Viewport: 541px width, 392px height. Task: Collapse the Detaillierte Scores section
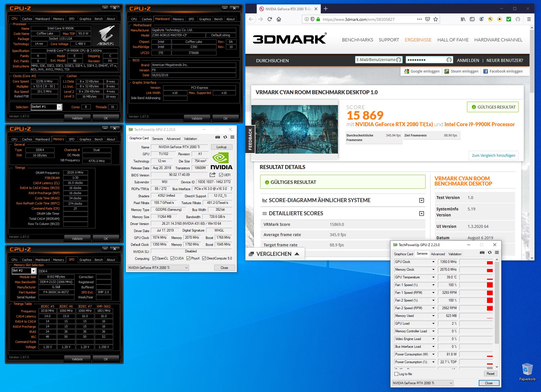pos(421,214)
